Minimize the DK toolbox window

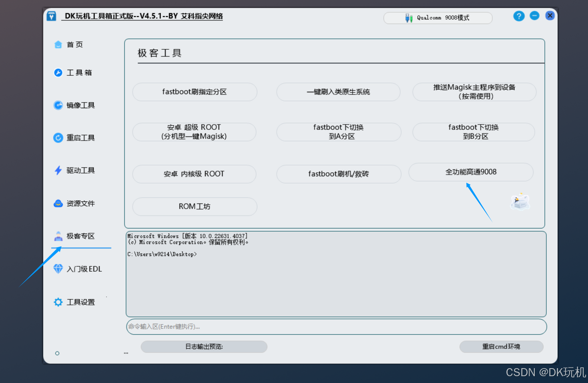click(535, 16)
